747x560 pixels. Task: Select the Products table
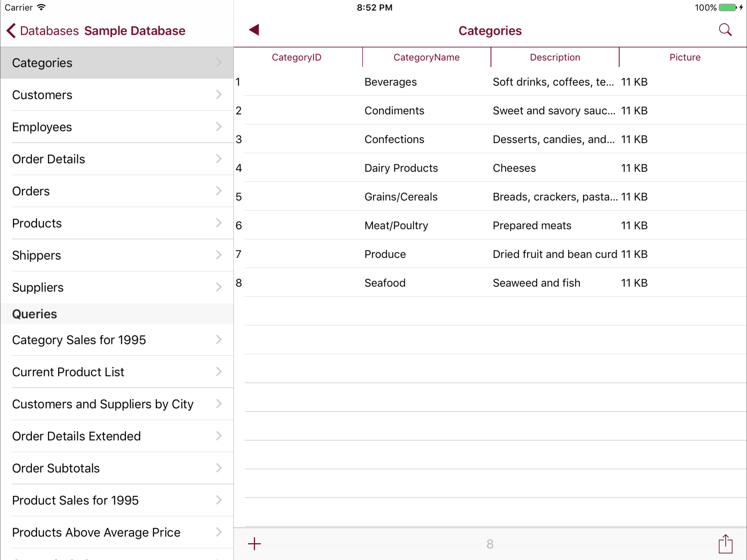[x=37, y=223]
